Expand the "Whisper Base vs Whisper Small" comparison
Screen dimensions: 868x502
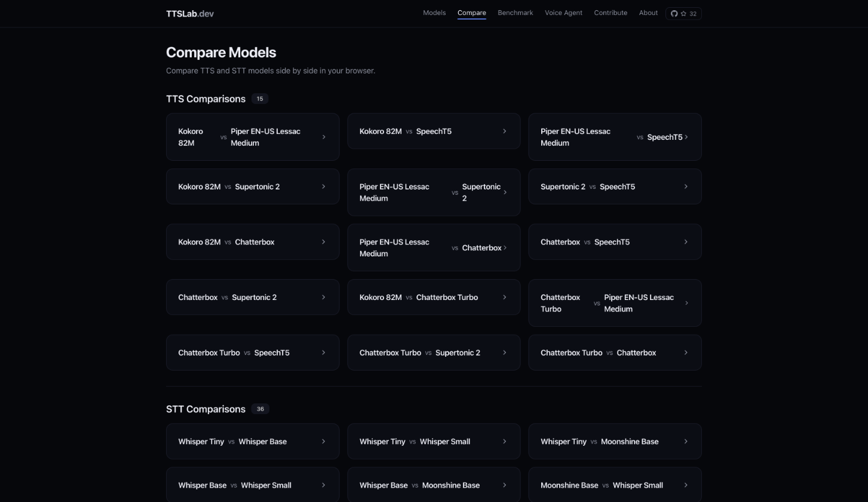(x=253, y=485)
